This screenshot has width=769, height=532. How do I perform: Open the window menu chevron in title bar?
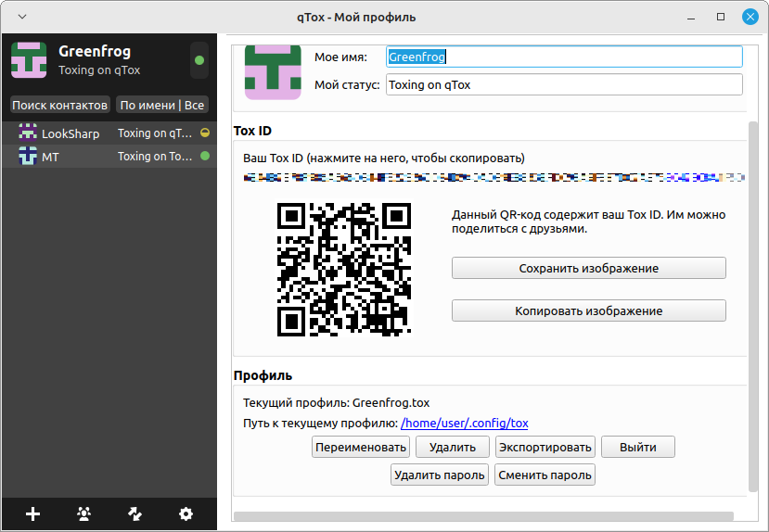click(22, 17)
